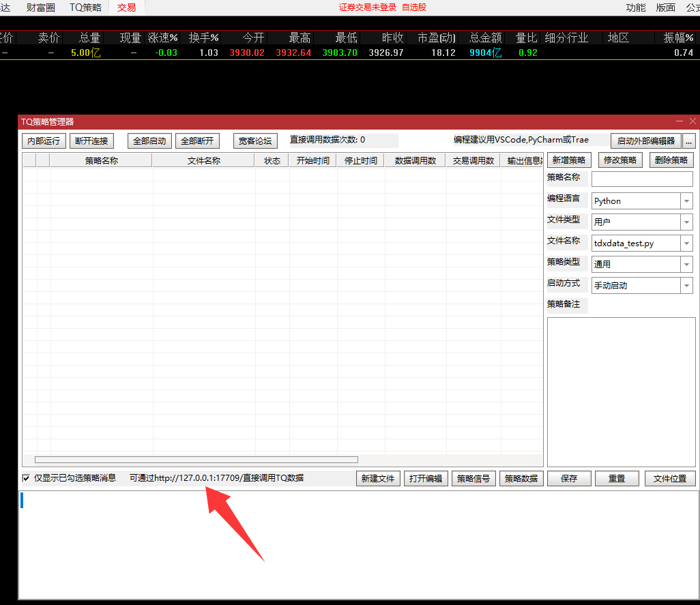The height and width of the screenshot is (605, 700).
Task: Minimize the TQ策略管理器 window
Action: tap(680, 121)
